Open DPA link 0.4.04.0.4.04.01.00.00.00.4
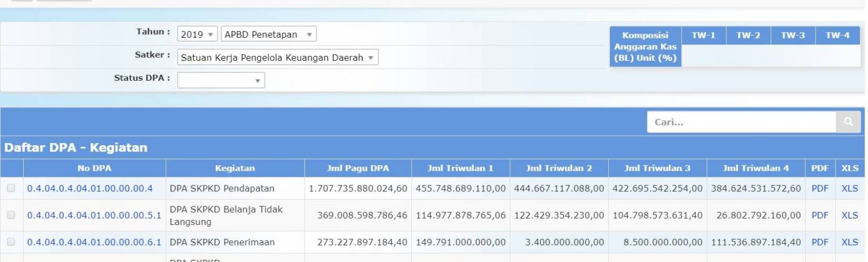Viewport: 868px width, 262px height. (x=90, y=188)
